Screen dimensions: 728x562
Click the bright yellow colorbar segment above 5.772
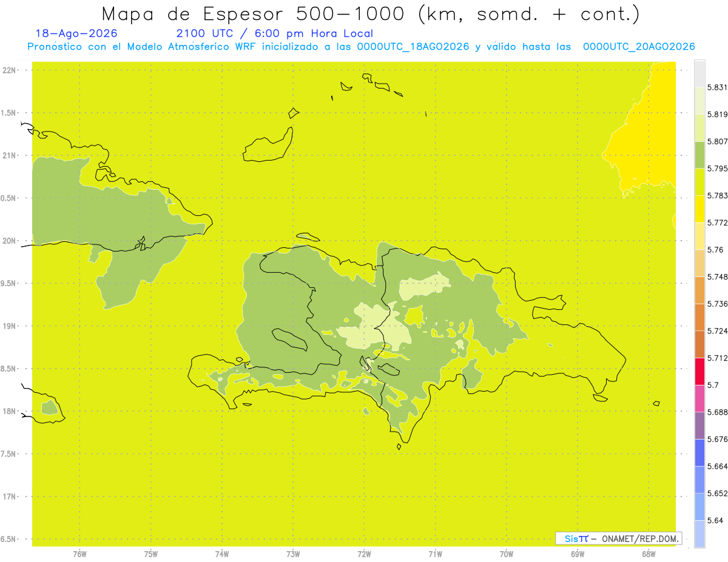(699, 209)
